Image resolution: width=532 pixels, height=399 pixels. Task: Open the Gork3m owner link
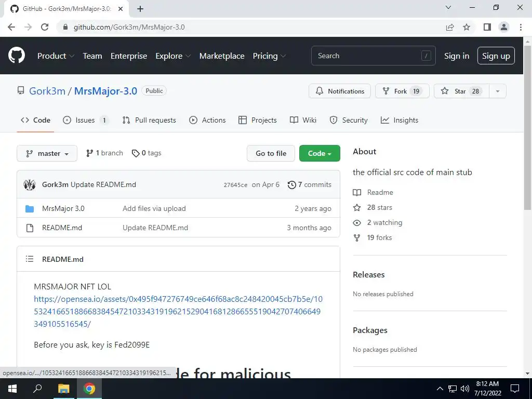(x=47, y=91)
